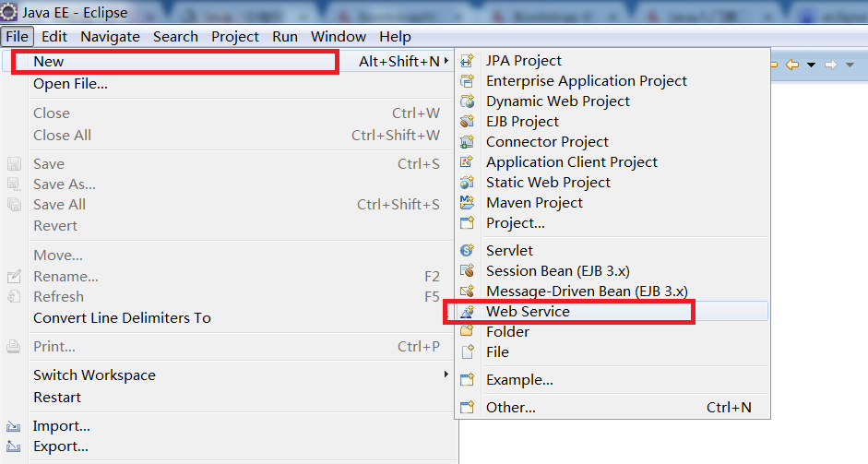Open the Navigate menu

coord(110,37)
